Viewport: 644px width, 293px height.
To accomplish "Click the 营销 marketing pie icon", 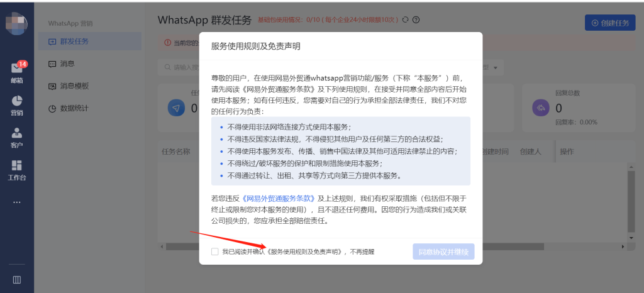I will pyautogui.click(x=16, y=104).
